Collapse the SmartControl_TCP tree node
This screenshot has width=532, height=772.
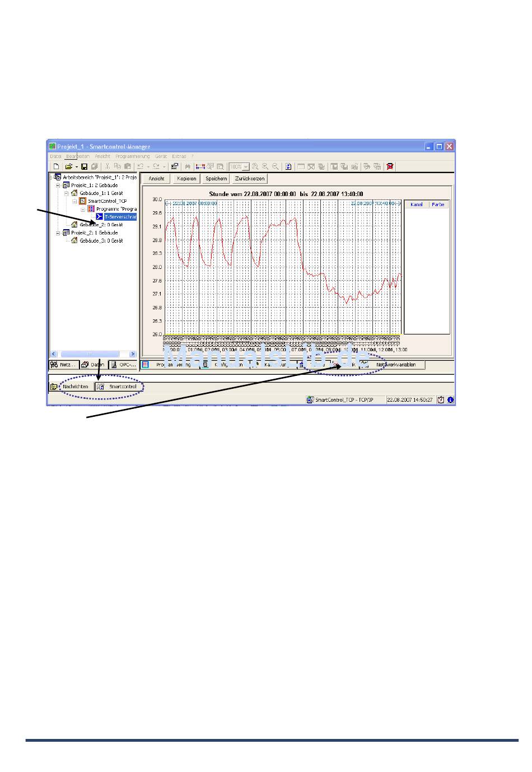(x=74, y=201)
